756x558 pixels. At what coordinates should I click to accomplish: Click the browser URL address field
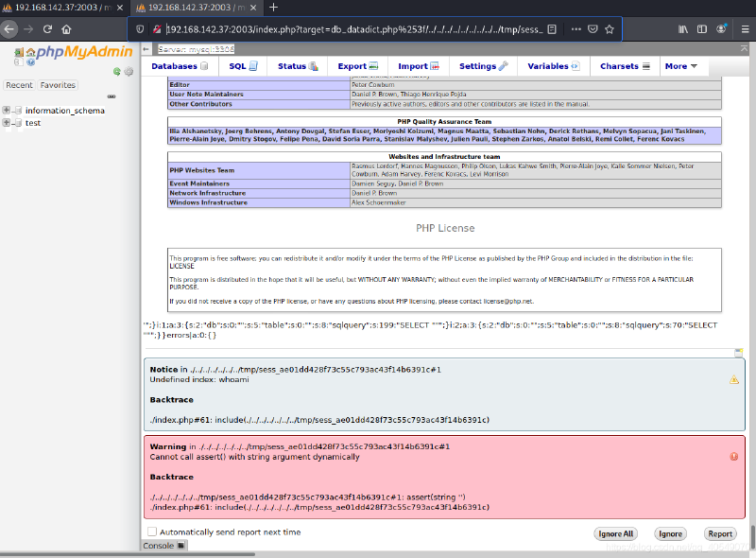353,29
